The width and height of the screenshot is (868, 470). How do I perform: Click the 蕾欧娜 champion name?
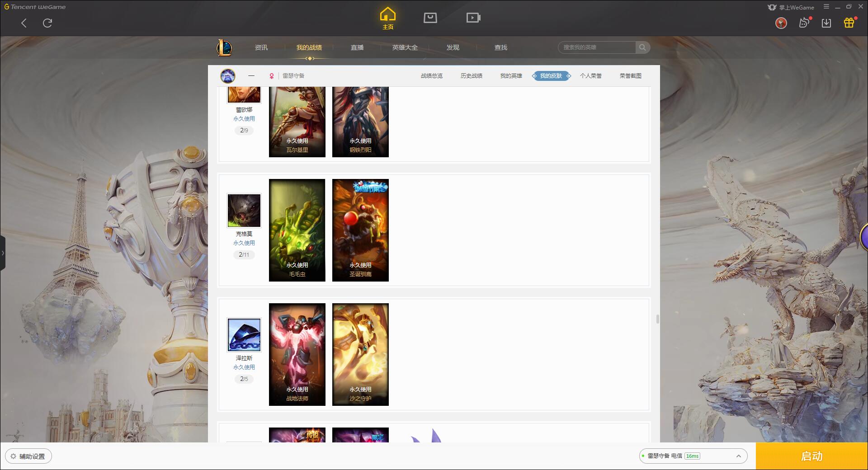244,110
